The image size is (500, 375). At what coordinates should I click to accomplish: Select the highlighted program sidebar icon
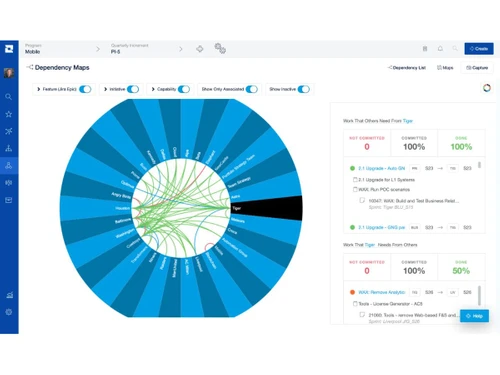[9, 165]
